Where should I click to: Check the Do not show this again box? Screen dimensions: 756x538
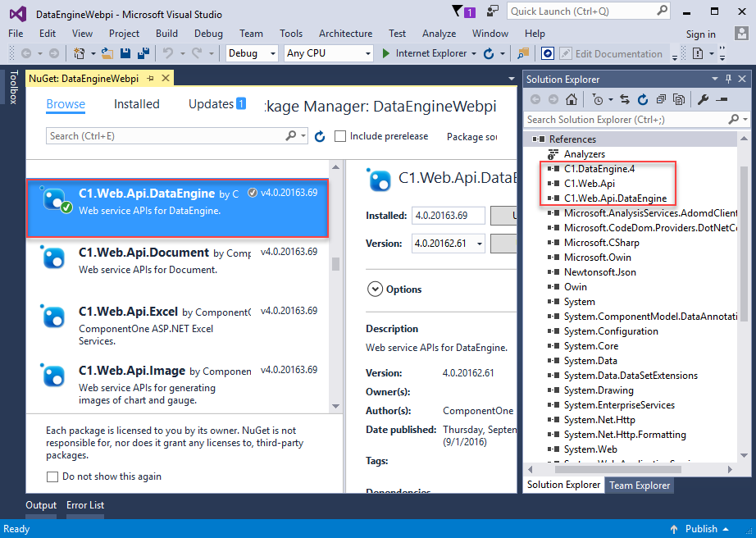(x=52, y=476)
